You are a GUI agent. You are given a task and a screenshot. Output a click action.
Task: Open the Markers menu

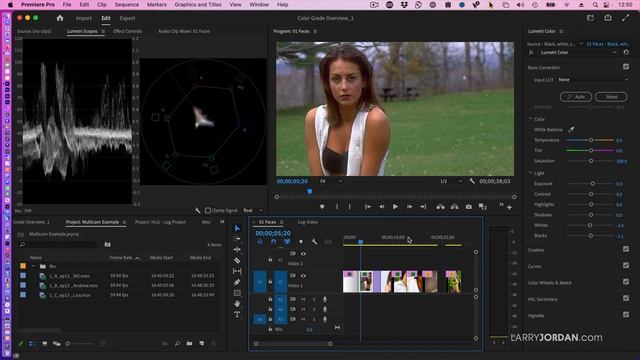(x=157, y=4)
